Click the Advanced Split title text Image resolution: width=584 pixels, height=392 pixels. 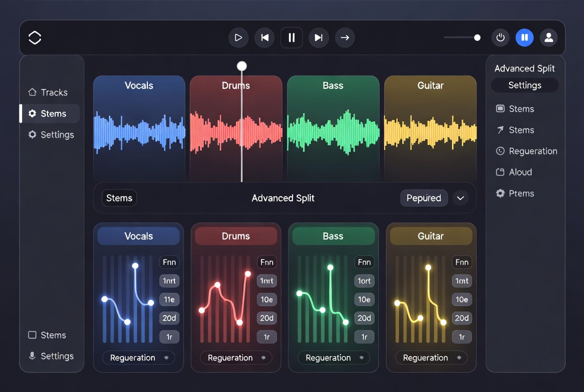(283, 198)
